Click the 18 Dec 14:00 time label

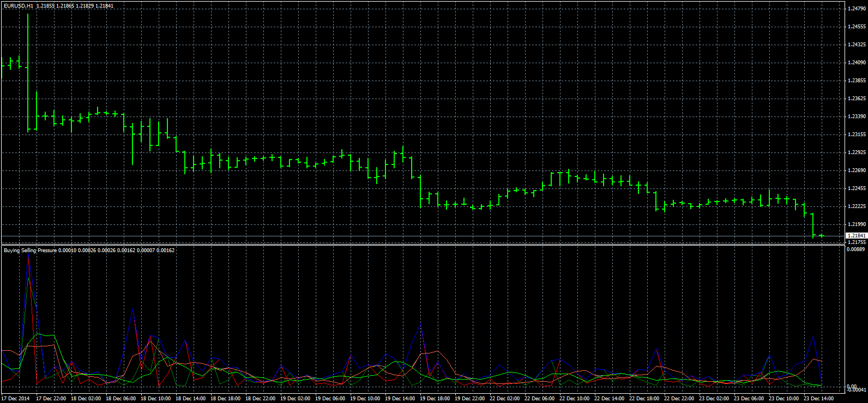[191, 399]
